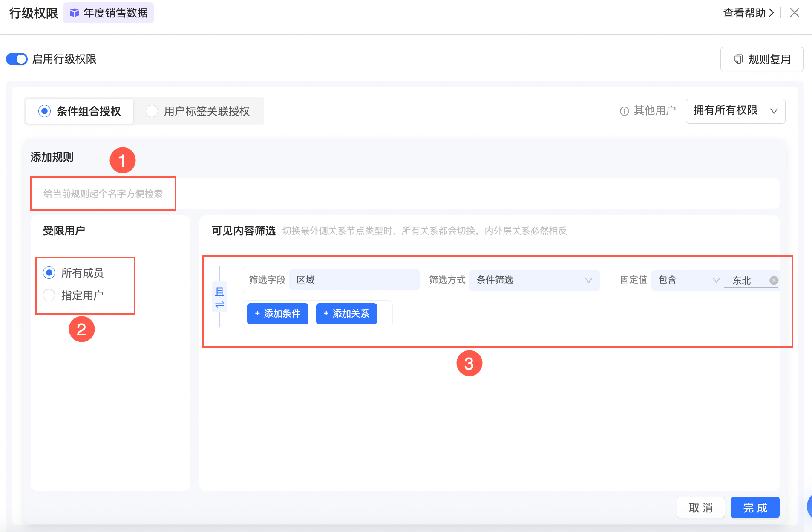Toggle the 启用行级权限 switch
This screenshot has height=532, width=812.
point(17,59)
